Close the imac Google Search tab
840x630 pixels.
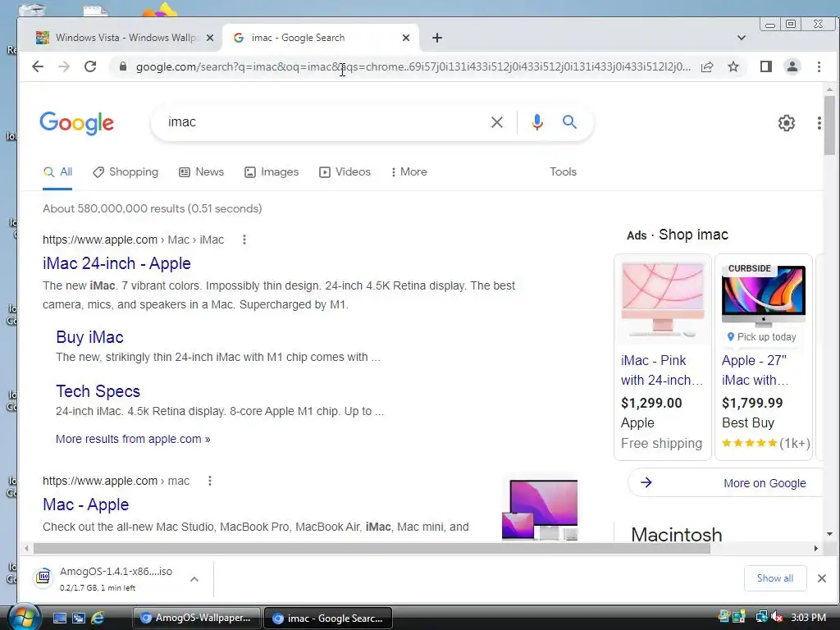[405, 38]
